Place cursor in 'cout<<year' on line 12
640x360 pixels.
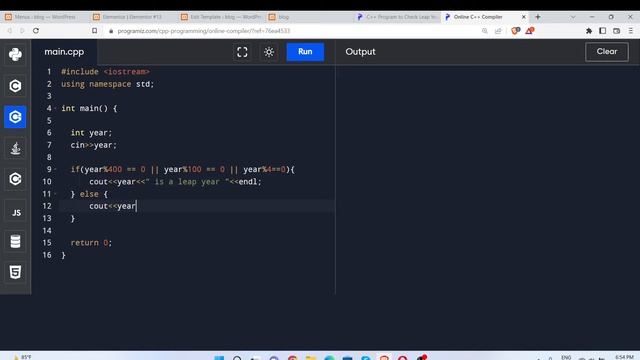pos(112,206)
